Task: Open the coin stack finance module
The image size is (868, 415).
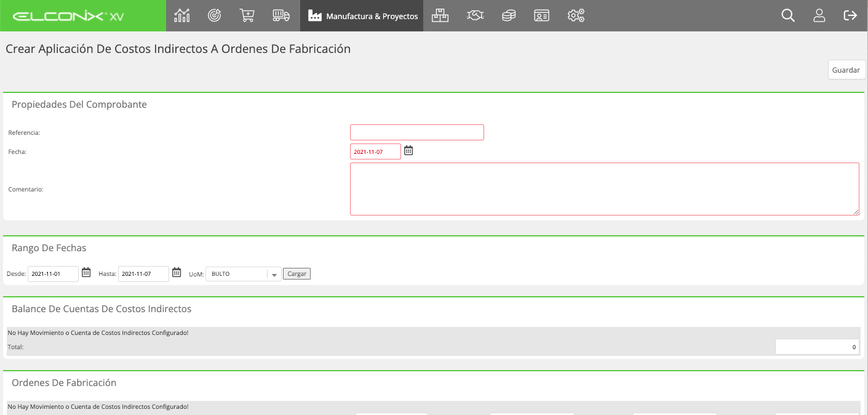Action: click(509, 15)
